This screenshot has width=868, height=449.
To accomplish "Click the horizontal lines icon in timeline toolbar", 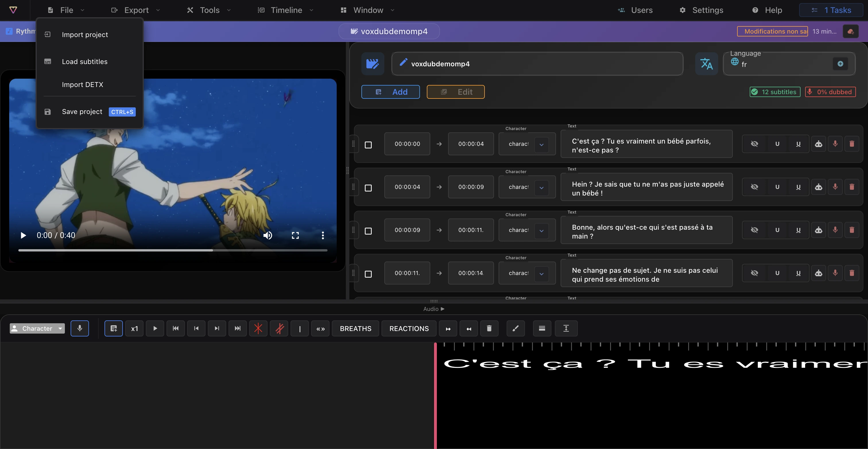I will (x=542, y=328).
